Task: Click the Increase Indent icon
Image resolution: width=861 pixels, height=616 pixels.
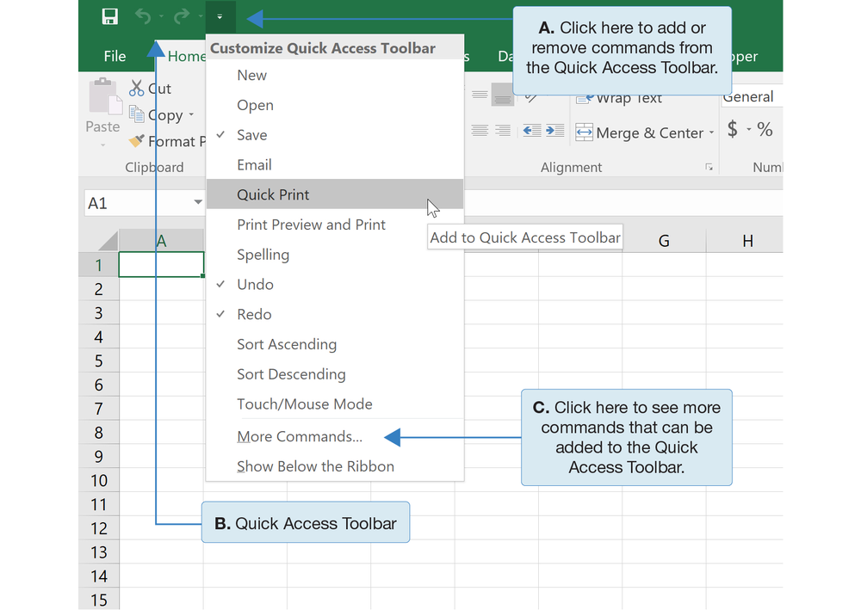Action: coord(555,131)
